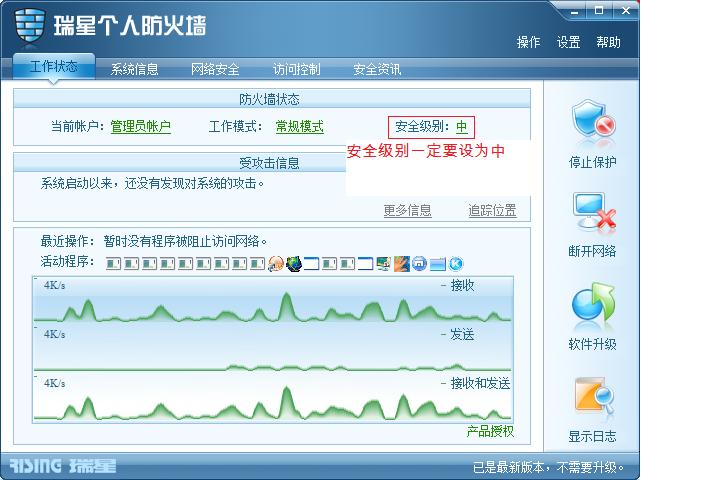Click the RISING 瑞星 logo at bottom left
The width and height of the screenshot is (720, 480).
(x=63, y=466)
